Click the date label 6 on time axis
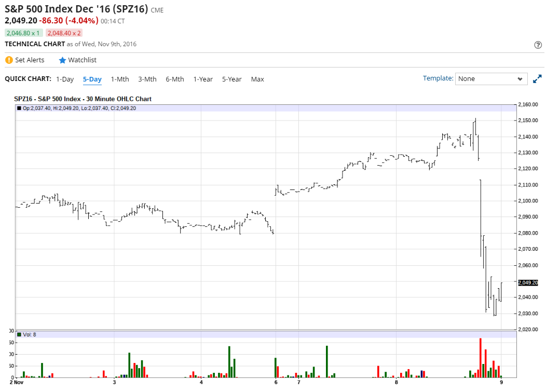Screen dimensions: 546x392 click(x=276, y=383)
